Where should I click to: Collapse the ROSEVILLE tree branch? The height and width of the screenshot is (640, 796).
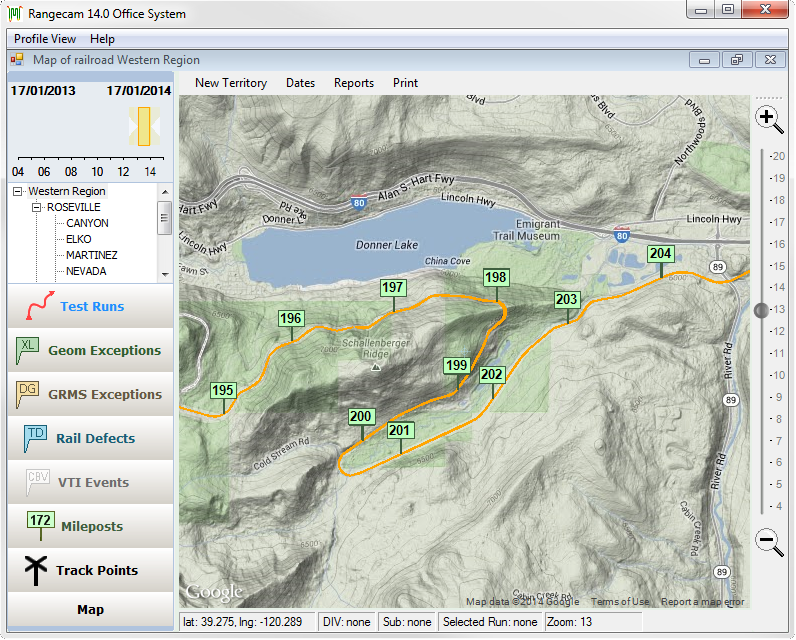coord(37,207)
